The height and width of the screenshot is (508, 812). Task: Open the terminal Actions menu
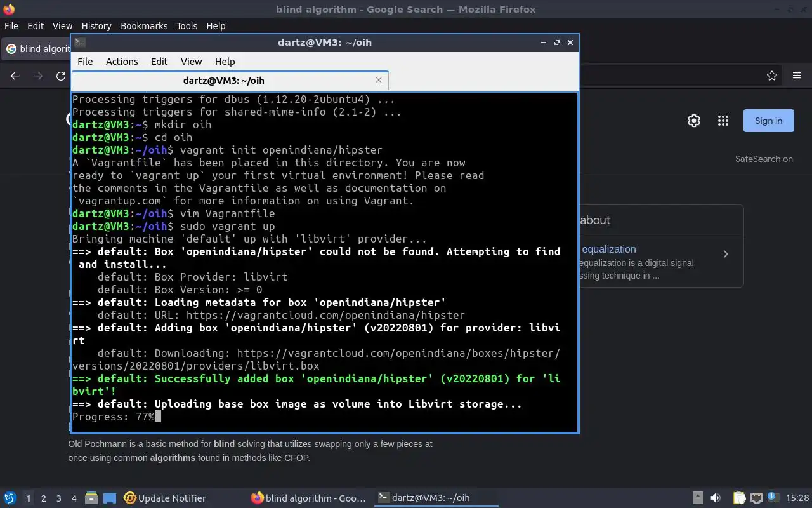pyautogui.click(x=122, y=62)
